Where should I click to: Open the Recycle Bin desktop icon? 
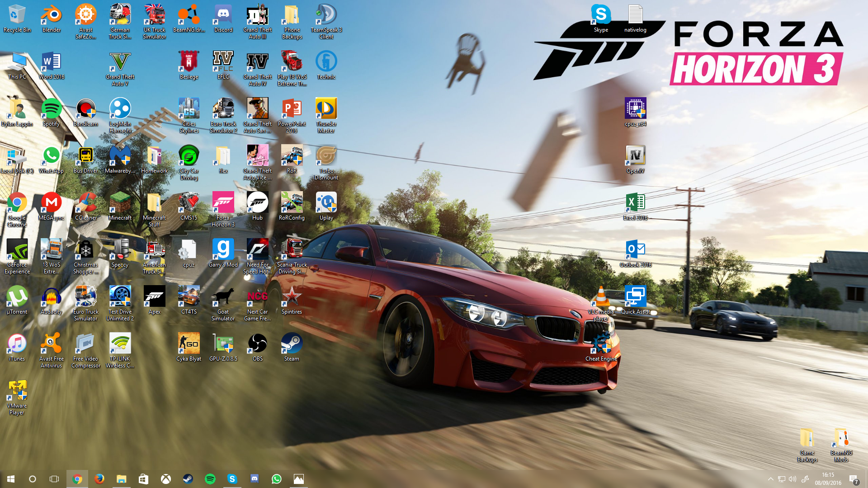point(17,19)
